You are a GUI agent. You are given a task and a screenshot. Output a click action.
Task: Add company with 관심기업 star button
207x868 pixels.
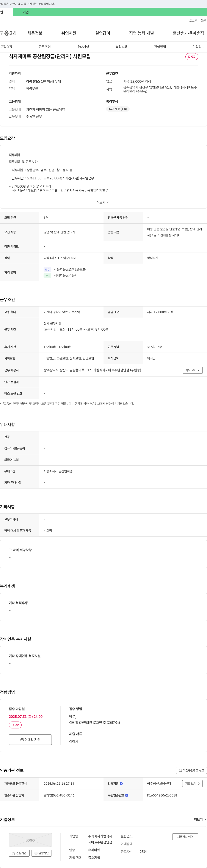coord(19,853)
